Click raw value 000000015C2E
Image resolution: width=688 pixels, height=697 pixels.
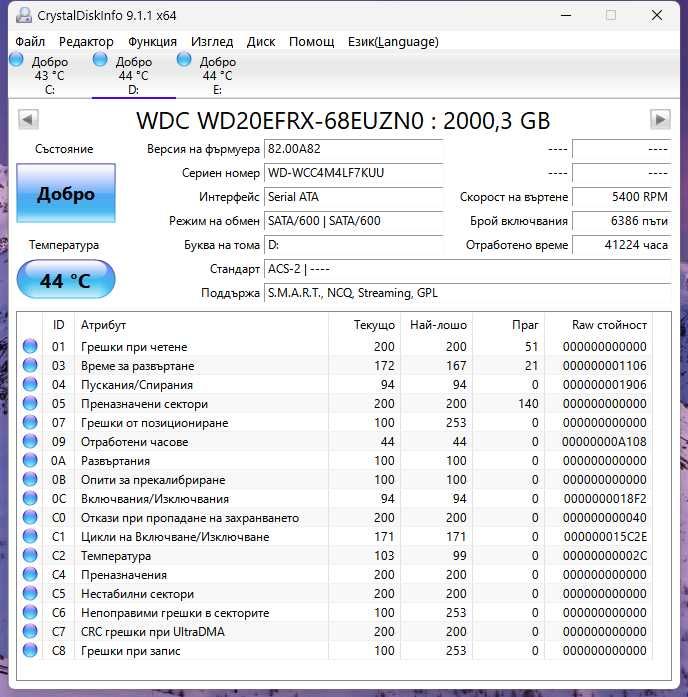pyautogui.click(x=605, y=537)
